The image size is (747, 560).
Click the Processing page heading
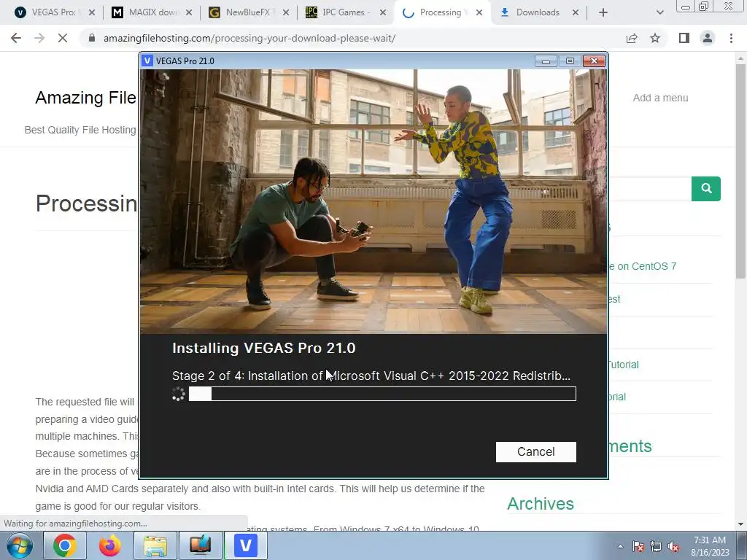point(86,203)
